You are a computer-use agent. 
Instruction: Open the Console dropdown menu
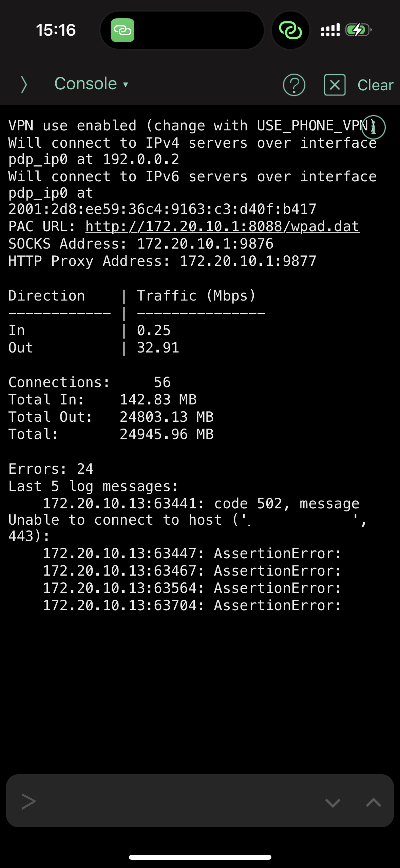tap(91, 84)
